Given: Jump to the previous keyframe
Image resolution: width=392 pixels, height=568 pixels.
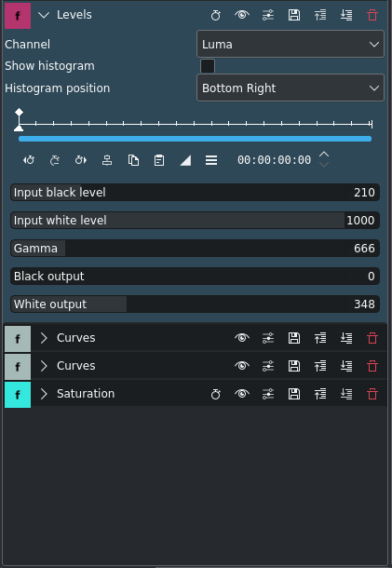Looking at the screenshot, I should (x=29, y=160).
